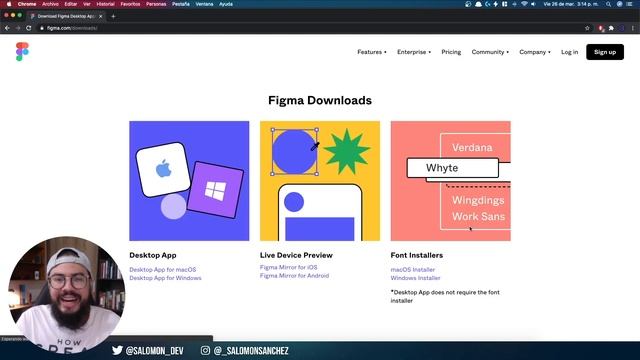Viewport: 640px width, 360px height.
Task: Click the figma.com address bar
Action: [x=310, y=28]
